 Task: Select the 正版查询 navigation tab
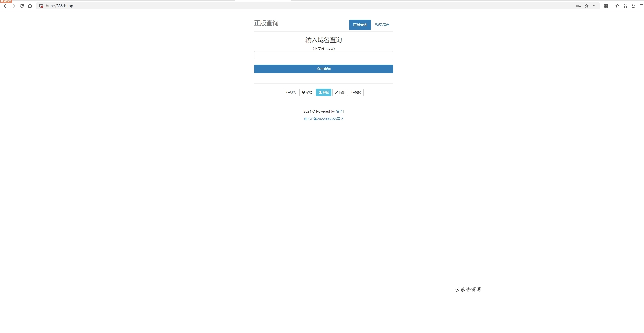click(x=360, y=25)
